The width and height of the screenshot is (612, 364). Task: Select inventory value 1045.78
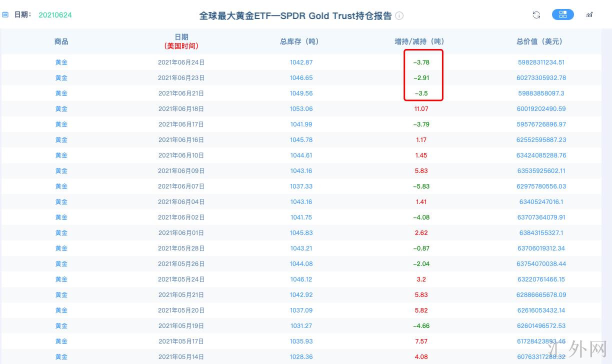pos(301,140)
